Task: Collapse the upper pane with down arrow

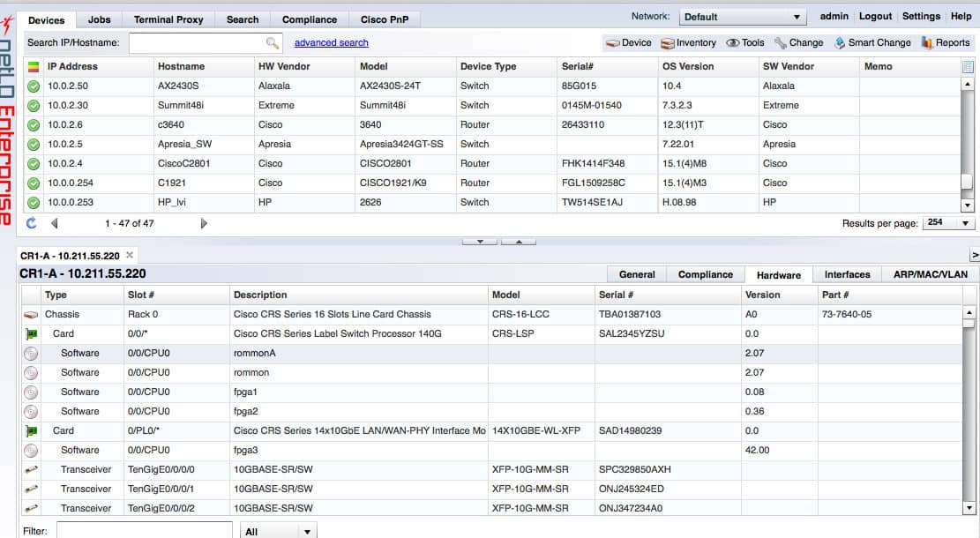Action: coord(479,241)
